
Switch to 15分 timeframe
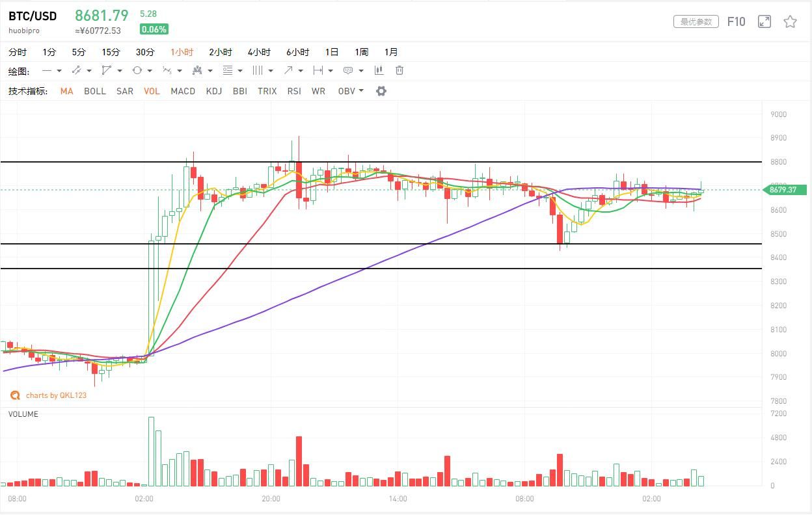111,52
